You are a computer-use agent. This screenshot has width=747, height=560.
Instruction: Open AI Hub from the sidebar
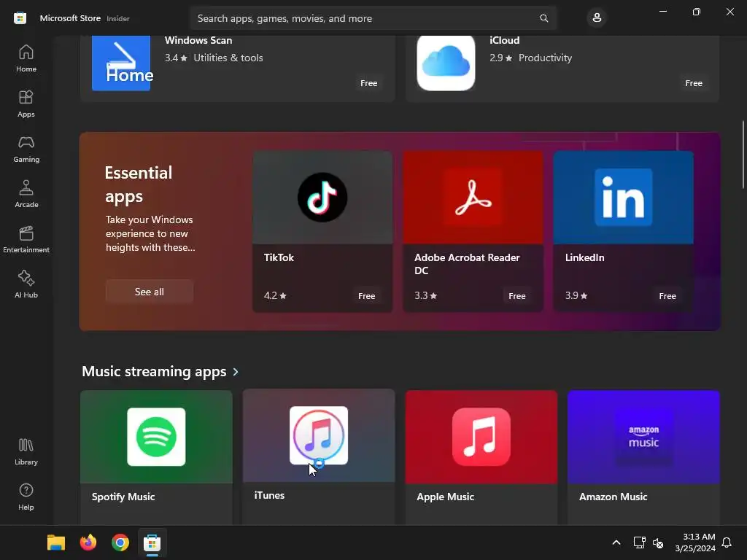pos(26,285)
